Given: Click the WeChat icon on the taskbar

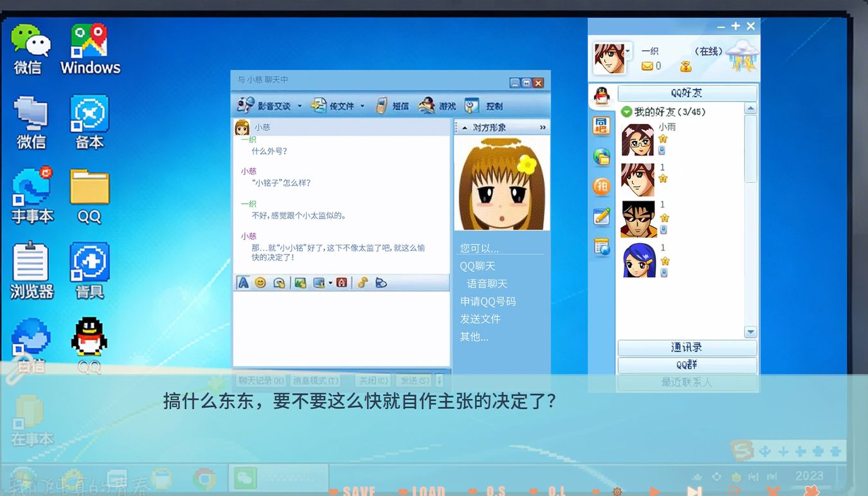Looking at the screenshot, I should pyautogui.click(x=245, y=479).
